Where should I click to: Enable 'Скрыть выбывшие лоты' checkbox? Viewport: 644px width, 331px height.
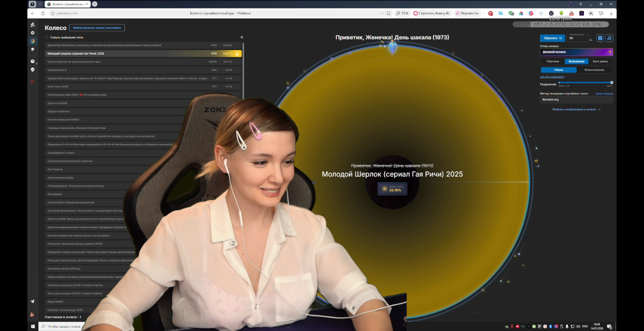(x=47, y=37)
